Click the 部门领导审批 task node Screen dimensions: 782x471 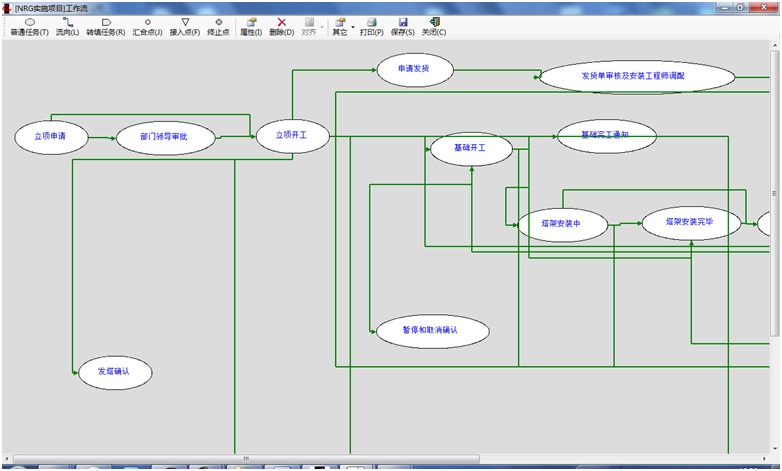pos(166,137)
